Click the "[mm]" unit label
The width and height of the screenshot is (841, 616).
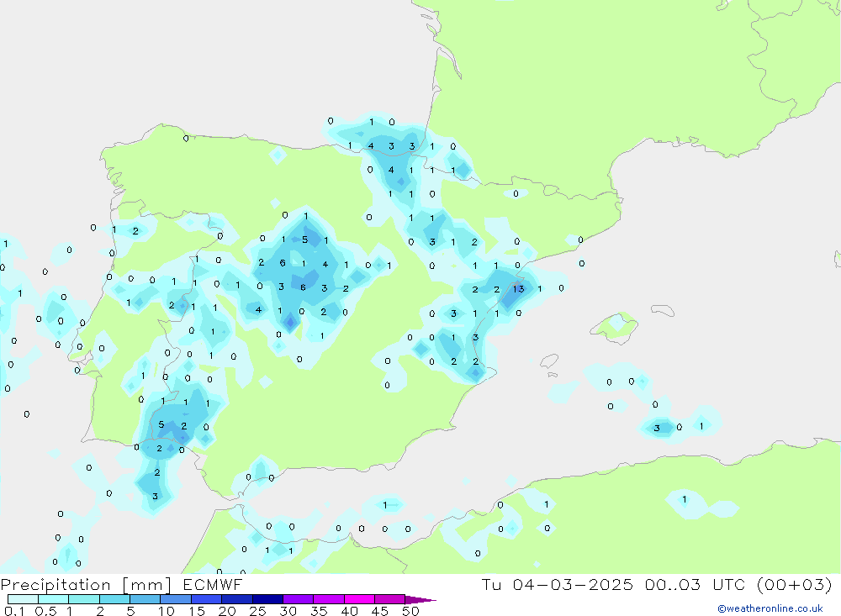(147, 585)
